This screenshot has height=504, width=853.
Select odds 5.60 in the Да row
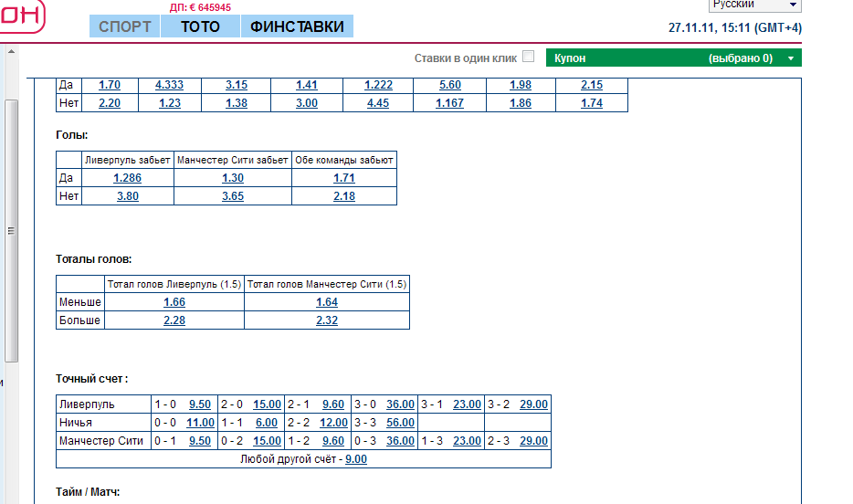click(450, 85)
